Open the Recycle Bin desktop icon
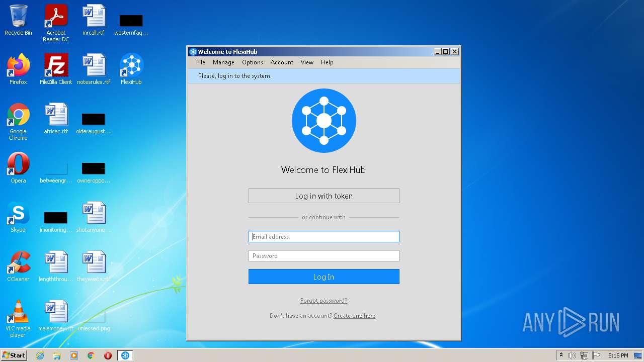This screenshot has height=362, width=644. (18, 20)
